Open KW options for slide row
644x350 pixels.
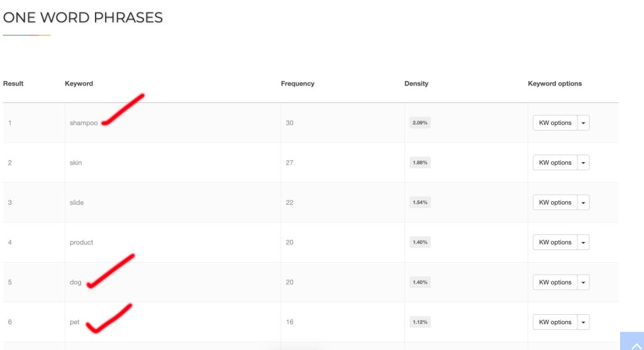coord(555,202)
